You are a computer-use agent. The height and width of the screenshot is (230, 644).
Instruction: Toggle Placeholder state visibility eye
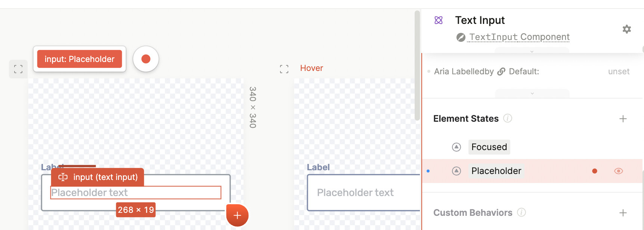pyautogui.click(x=618, y=171)
